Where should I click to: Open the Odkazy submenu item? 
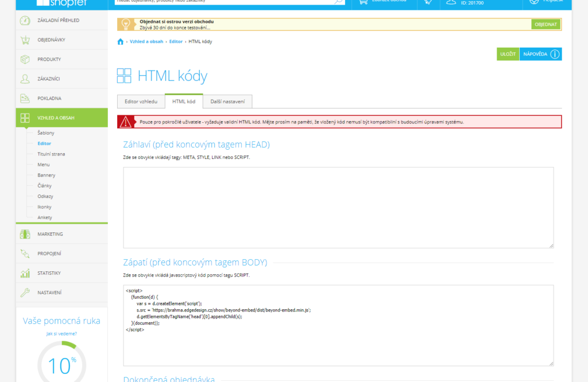point(45,196)
